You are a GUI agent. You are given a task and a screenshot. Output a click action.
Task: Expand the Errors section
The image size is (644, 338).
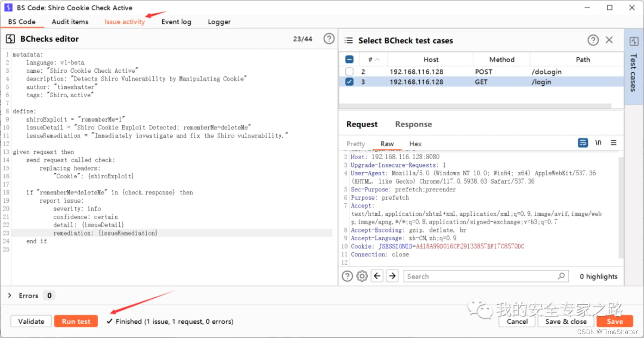click(10, 296)
